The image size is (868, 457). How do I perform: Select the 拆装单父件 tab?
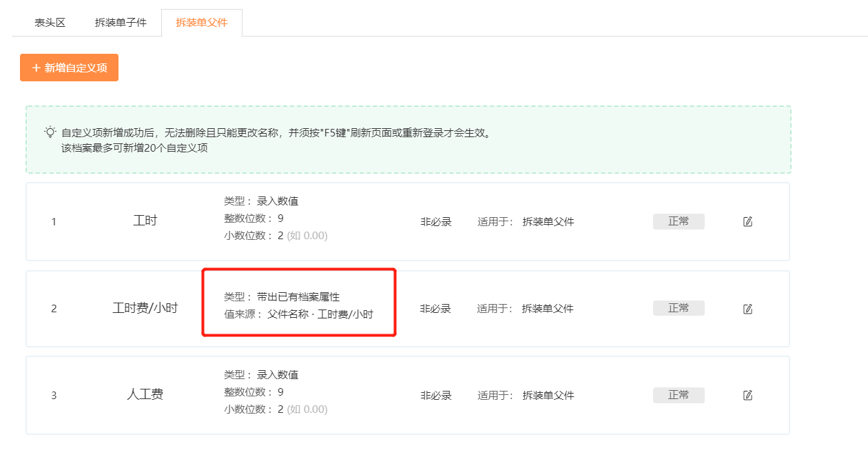pyautogui.click(x=201, y=23)
